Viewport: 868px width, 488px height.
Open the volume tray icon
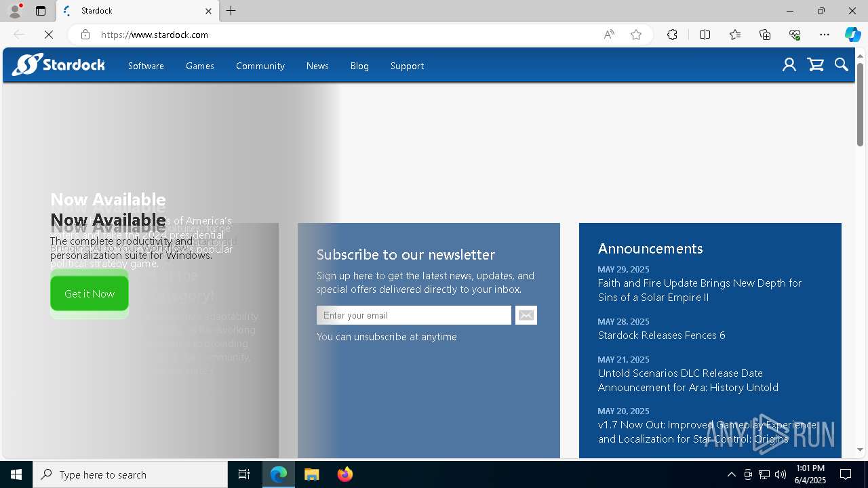pyautogui.click(x=781, y=474)
